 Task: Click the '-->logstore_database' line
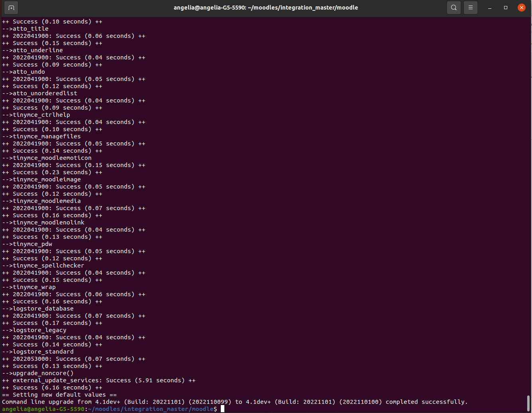[x=38, y=309]
